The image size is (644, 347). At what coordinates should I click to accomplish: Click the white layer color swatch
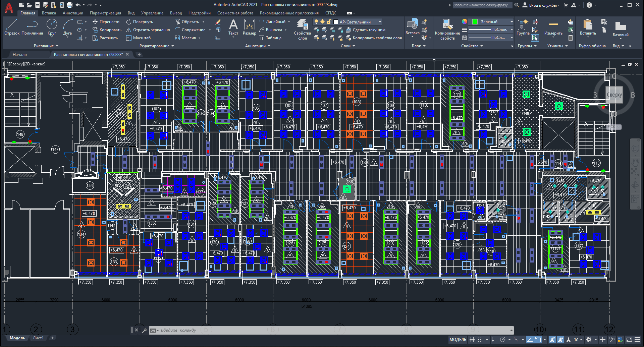(x=335, y=22)
